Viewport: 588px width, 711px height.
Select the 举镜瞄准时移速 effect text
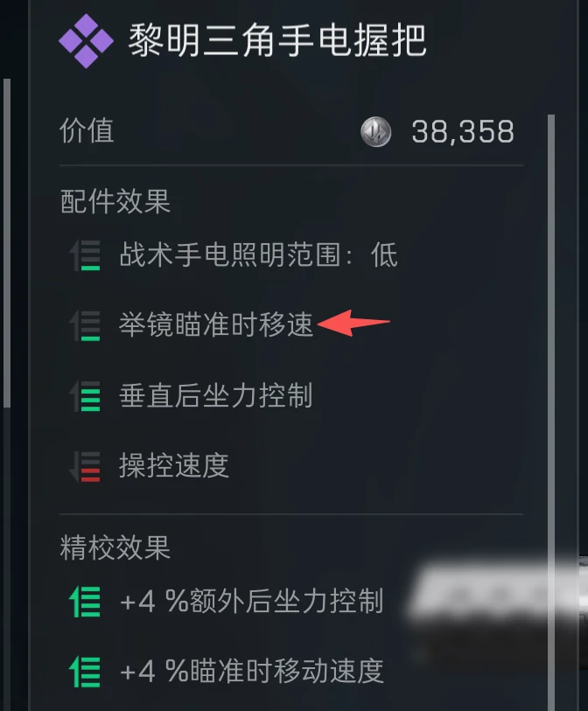click(216, 324)
